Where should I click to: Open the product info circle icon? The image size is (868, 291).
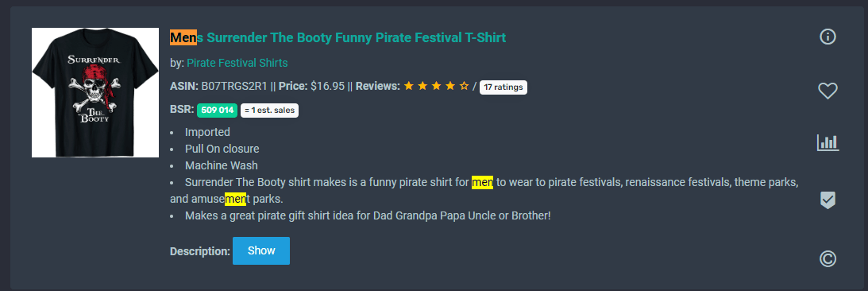coord(827,37)
